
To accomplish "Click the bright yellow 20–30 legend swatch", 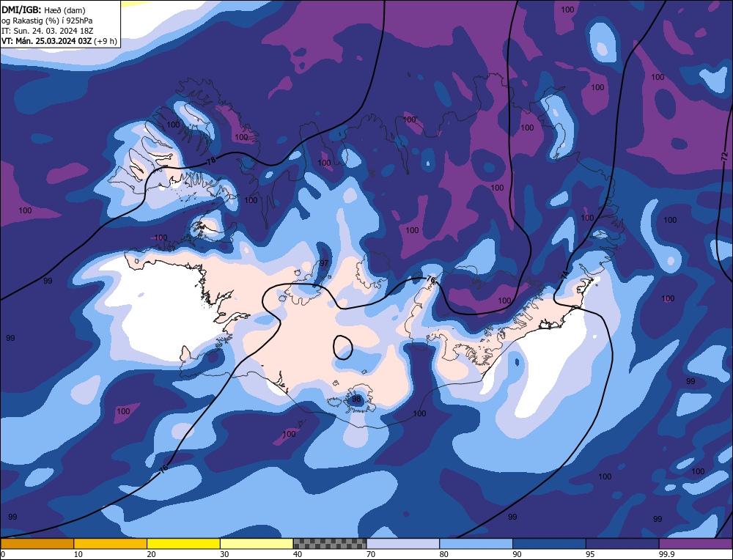I will [183, 543].
